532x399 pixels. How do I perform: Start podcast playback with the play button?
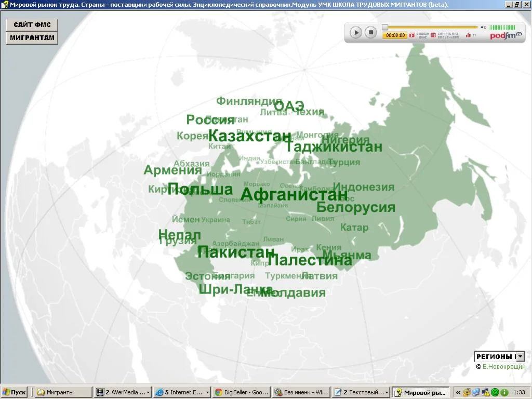coord(355,33)
